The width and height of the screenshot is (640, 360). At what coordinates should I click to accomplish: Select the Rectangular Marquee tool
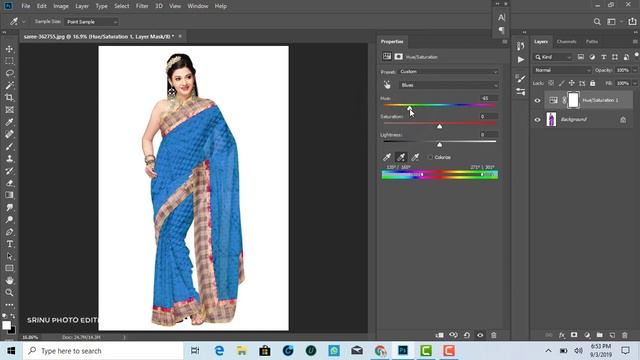[9, 61]
